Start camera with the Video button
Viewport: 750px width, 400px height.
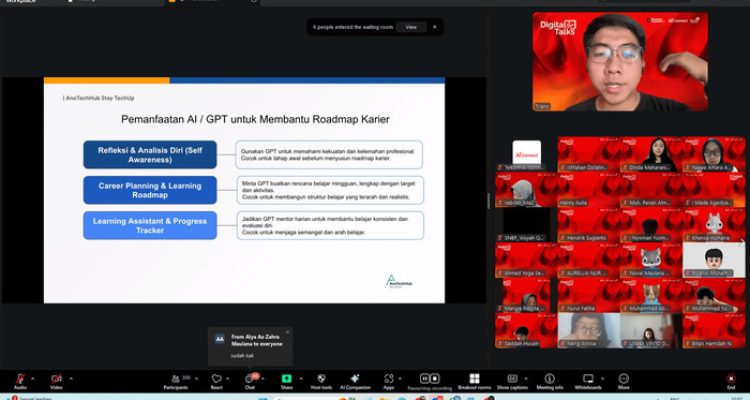click(56, 381)
